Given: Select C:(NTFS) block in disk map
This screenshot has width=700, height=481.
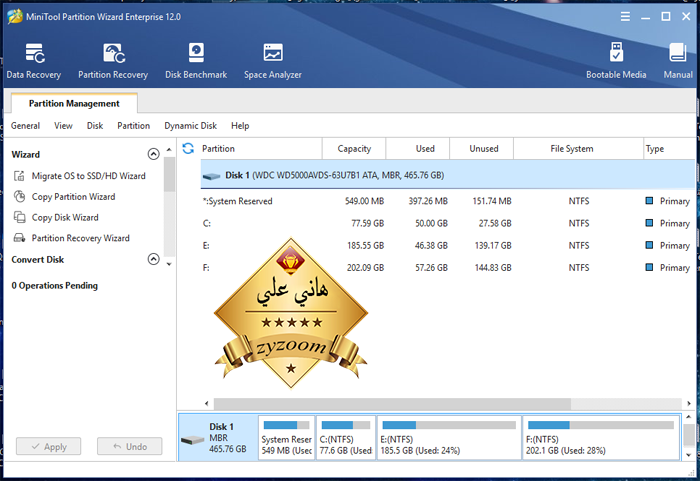Looking at the screenshot, I should pos(346,437).
